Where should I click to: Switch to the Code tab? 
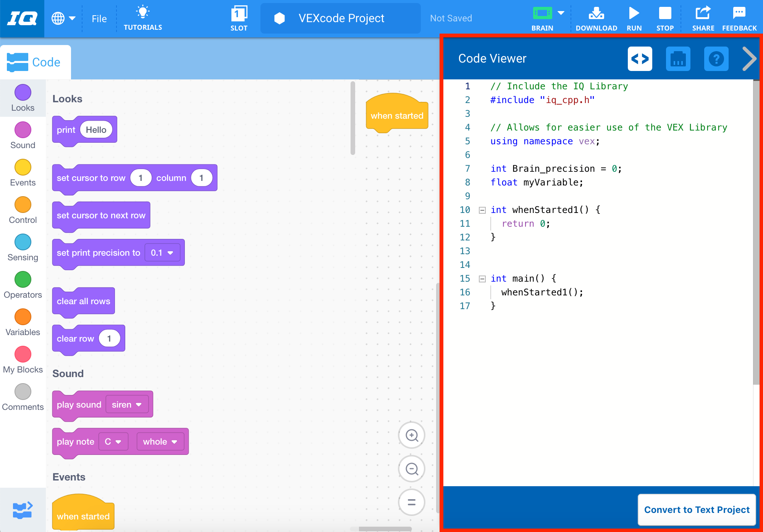tap(36, 62)
